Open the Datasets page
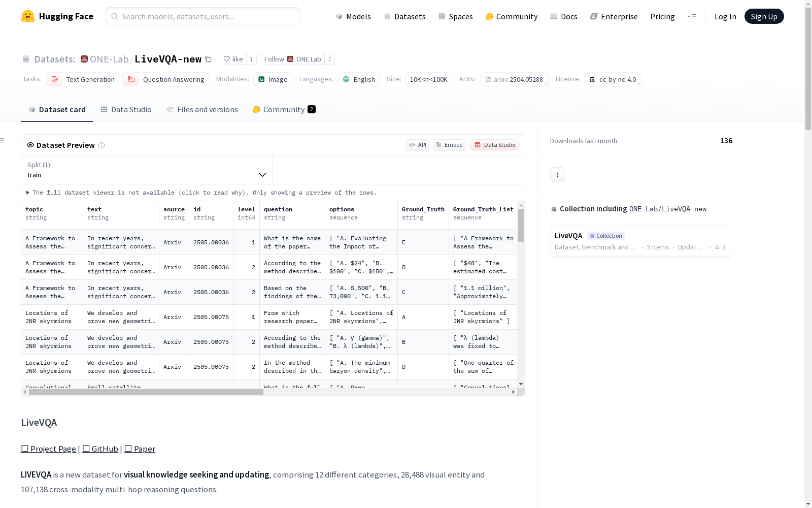The width and height of the screenshot is (812, 508). 404,16
